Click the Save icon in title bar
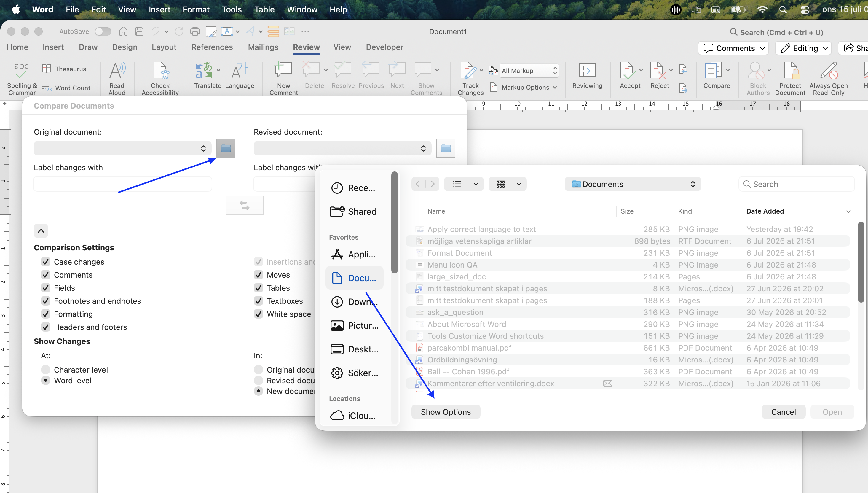The width and height of the screenshot is (868, 493). click(x=139, y=31)
